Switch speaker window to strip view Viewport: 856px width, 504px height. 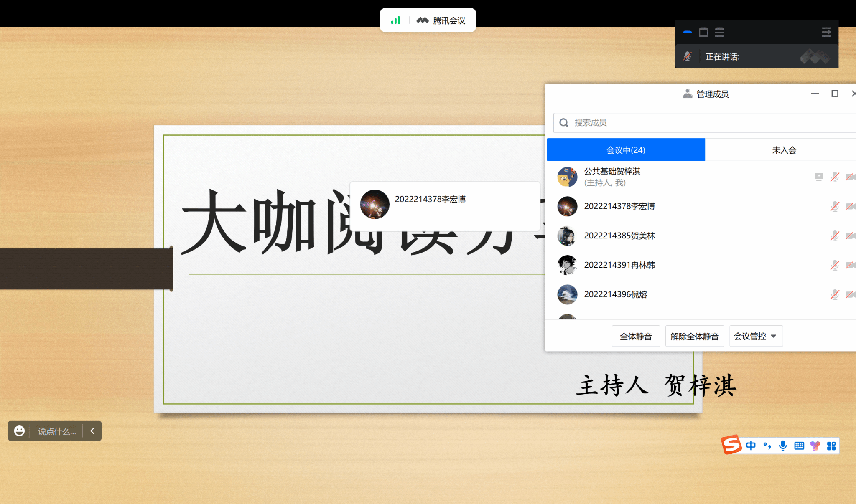[688, 32]
